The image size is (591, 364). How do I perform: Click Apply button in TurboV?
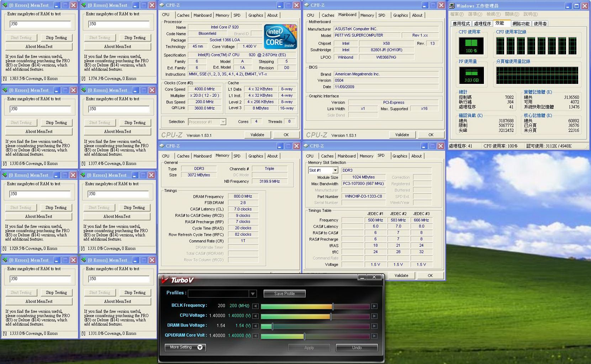coord(309,348)
